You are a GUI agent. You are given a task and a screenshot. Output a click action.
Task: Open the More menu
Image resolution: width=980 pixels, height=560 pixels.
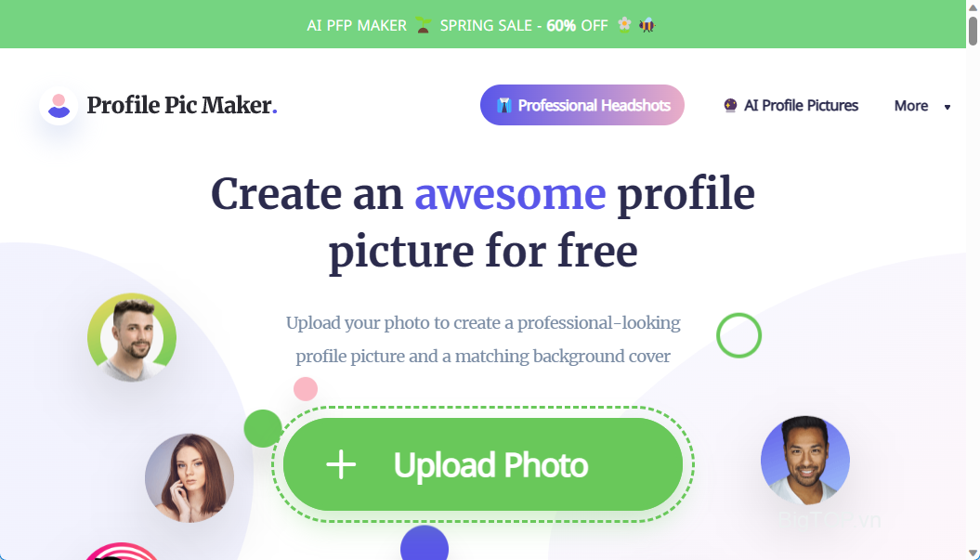point(921,106)
